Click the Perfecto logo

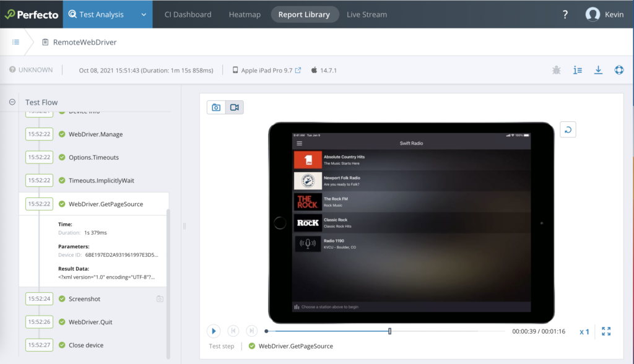31,15
